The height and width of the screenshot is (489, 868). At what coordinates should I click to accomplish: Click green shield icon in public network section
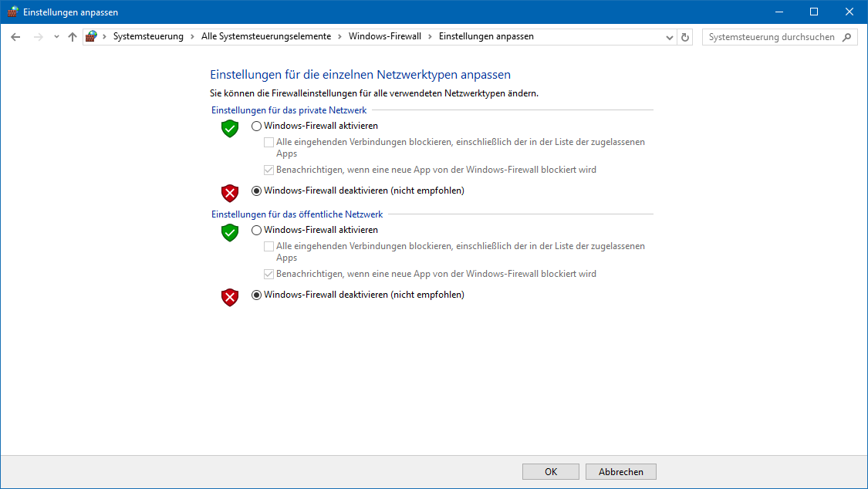(x=230, y=232)
